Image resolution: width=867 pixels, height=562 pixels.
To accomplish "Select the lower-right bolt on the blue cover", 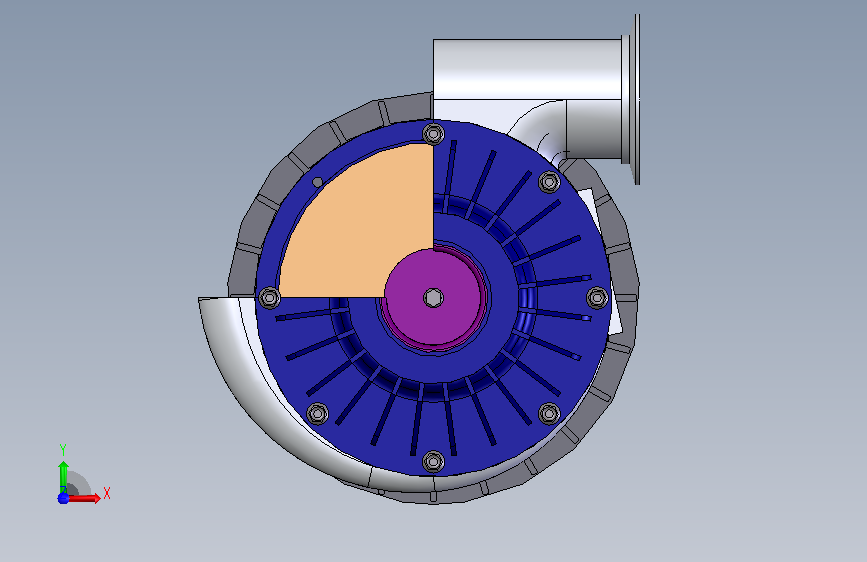I will (549, 413).
